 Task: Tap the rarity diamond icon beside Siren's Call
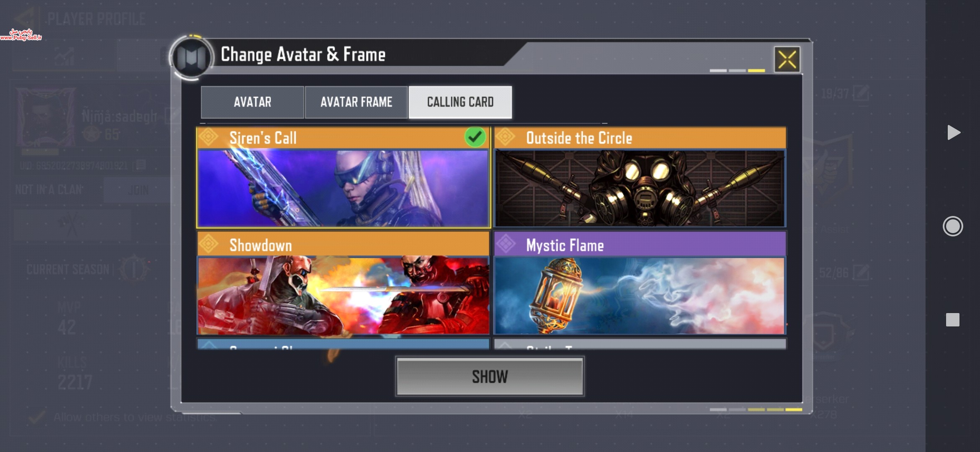pyautogui.click(x=208, y=137)
